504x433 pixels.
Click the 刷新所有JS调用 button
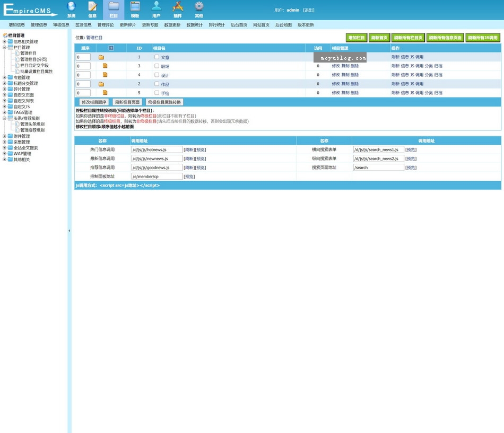(483, 38)
